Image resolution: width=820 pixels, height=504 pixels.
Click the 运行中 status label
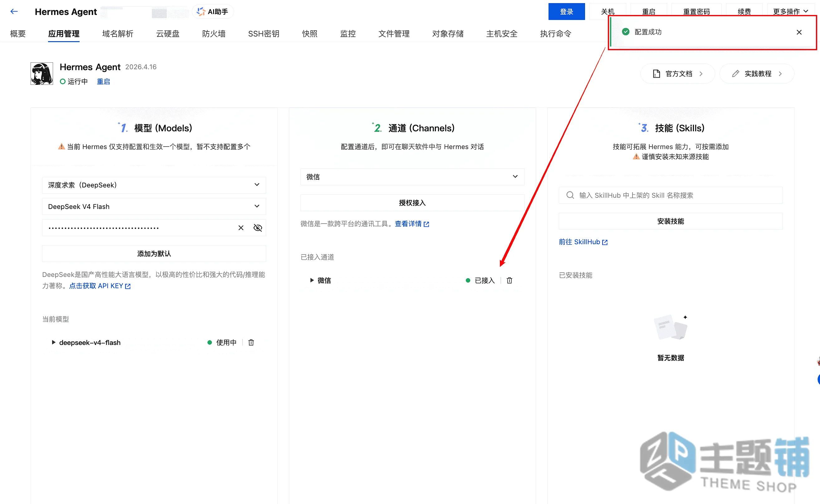pos(77,82)
